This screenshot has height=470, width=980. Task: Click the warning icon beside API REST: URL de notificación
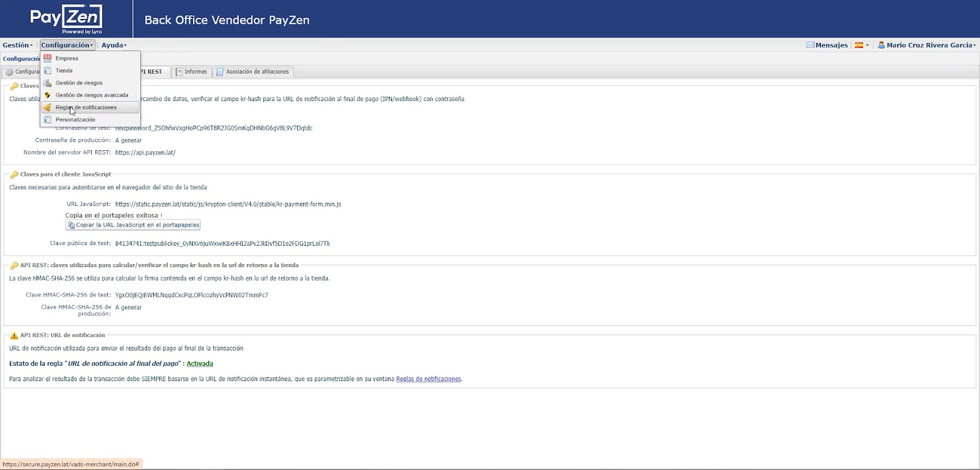coord(14,336)
